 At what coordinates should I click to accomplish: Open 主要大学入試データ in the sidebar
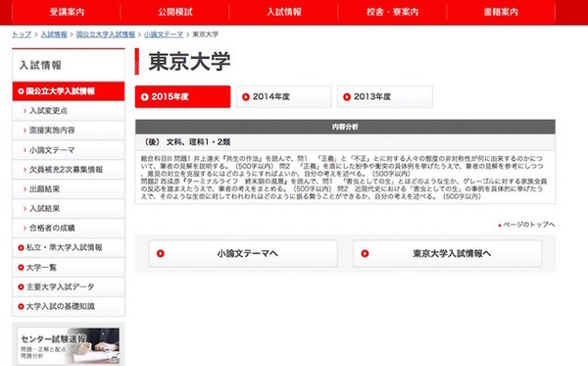[x=69, y=287]
